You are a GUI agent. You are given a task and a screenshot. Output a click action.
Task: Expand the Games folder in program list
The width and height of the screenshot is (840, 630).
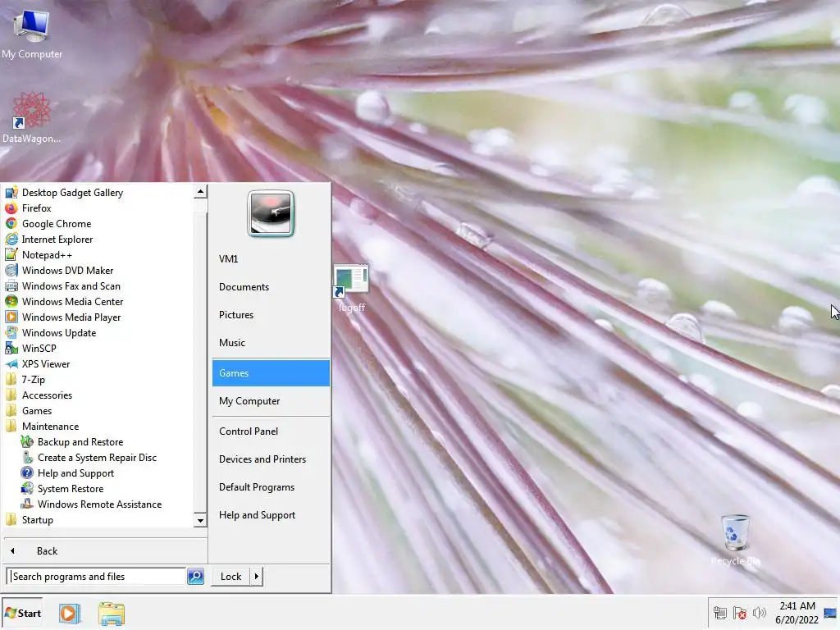[x=36, y=410]
